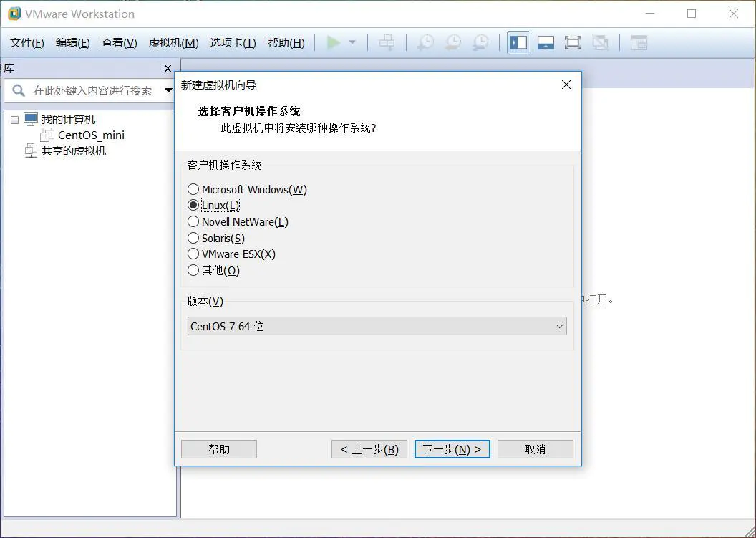Image resolution: width=756 pixels, height=538 pixels.
Task: Open the snapshot manager icon
Action: 480,42
